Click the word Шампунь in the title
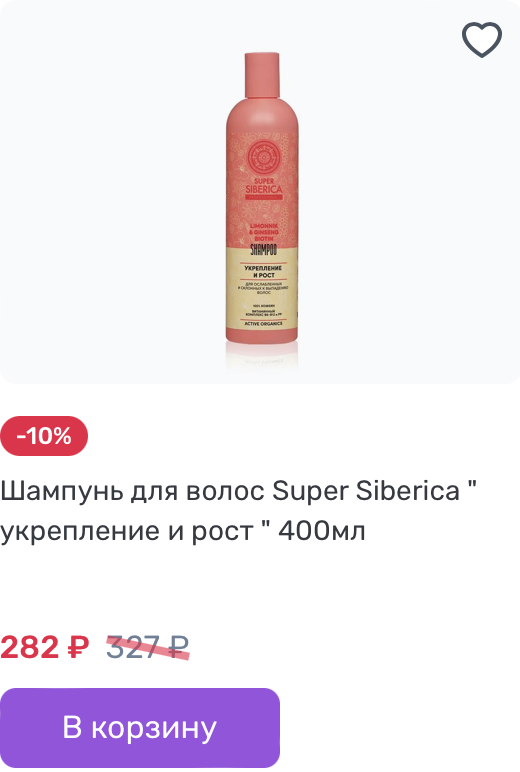The height and width of the screenshot is (772, 520). pos(62,492)
